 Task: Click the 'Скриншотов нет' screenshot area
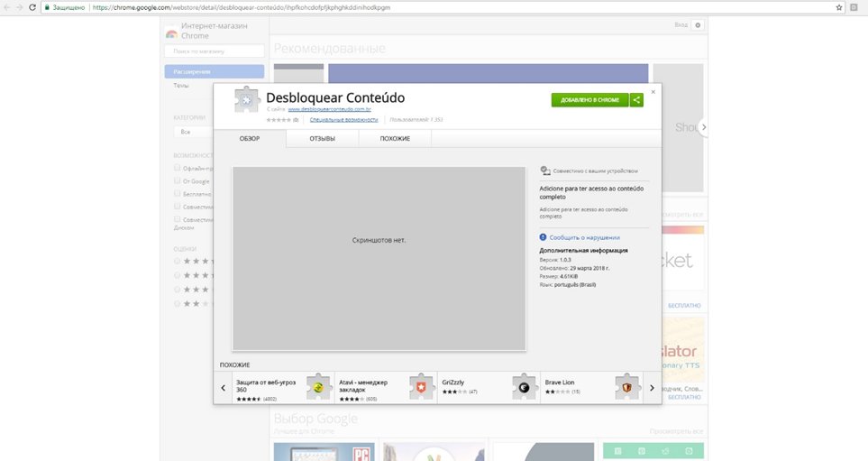tap(379, 259)
